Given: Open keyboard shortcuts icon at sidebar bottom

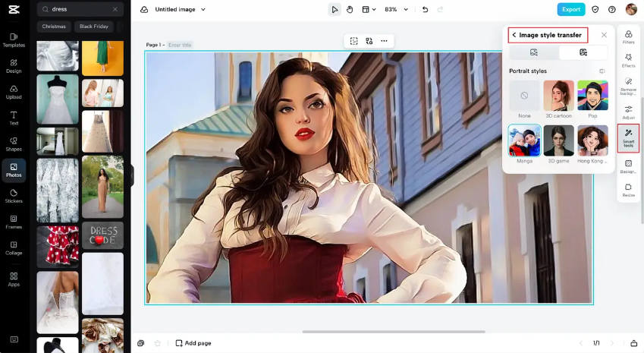Looking at the screenshot, I should 14,339.
